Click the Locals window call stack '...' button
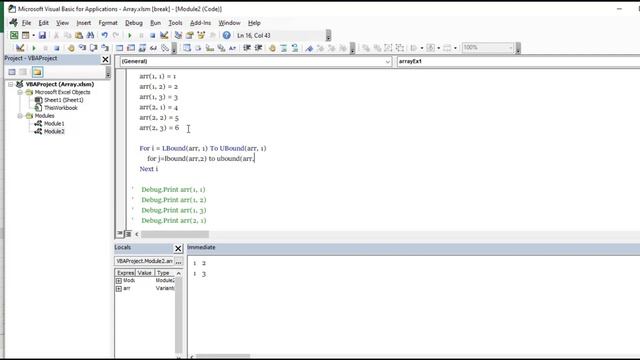Viewport: 640px width, 360px height. pyautogui.click(x=179, y=261)
